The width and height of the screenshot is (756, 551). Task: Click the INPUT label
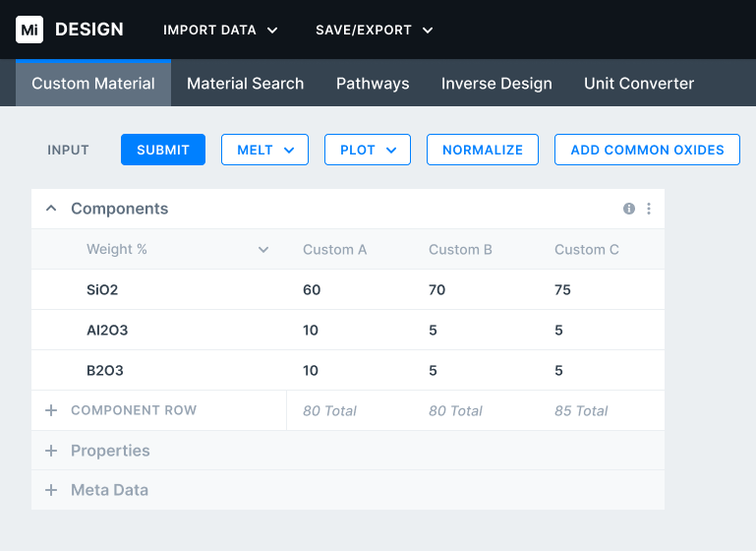coord(68,151)
